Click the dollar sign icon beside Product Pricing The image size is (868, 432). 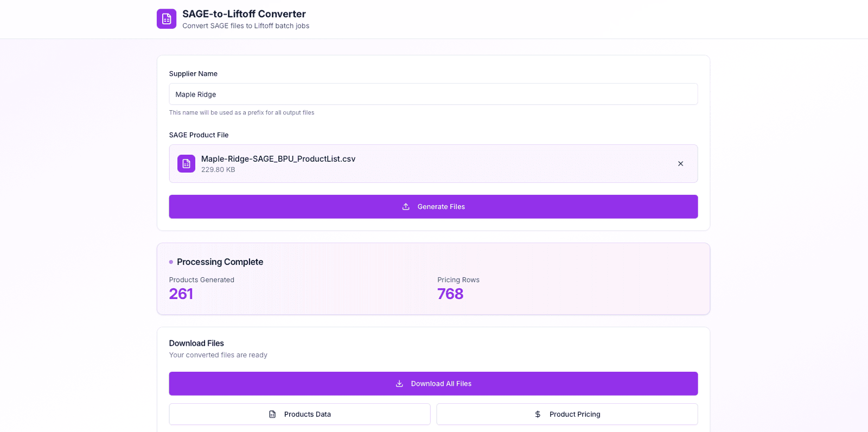(537, 414)
